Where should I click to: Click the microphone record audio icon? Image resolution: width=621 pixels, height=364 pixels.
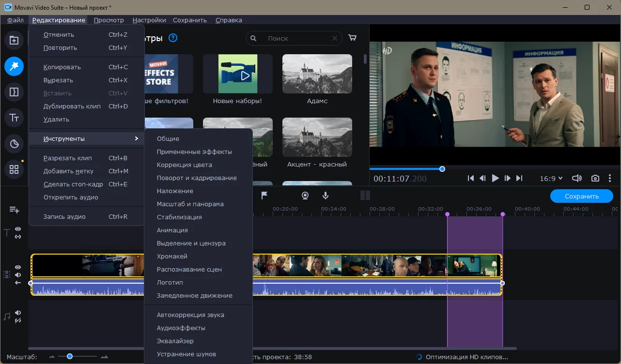tap(326, 196)
